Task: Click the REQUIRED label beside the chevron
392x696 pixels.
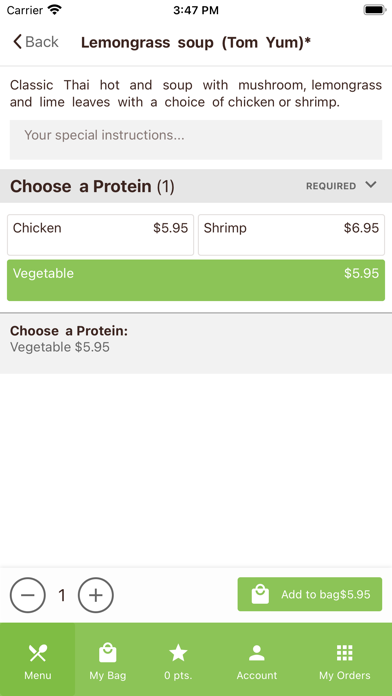Action: pyautogui.click(x=331, y=186)
